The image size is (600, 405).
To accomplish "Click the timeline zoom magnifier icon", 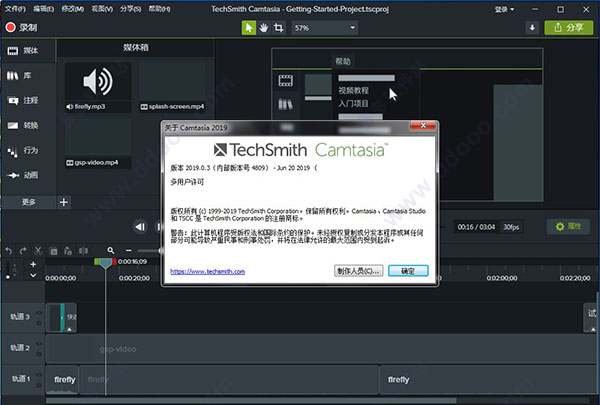I will click(111, 250).
